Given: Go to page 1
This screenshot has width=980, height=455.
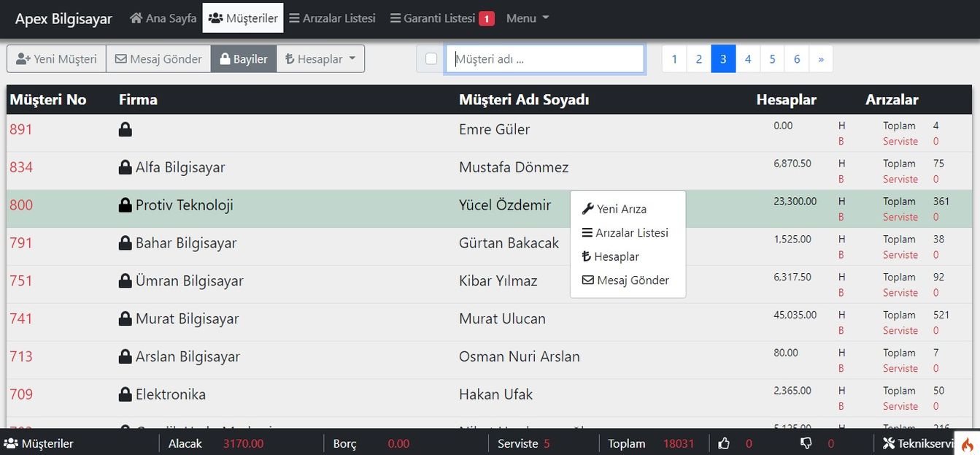Looking at the screenshot, I should [x=674, y=59].
